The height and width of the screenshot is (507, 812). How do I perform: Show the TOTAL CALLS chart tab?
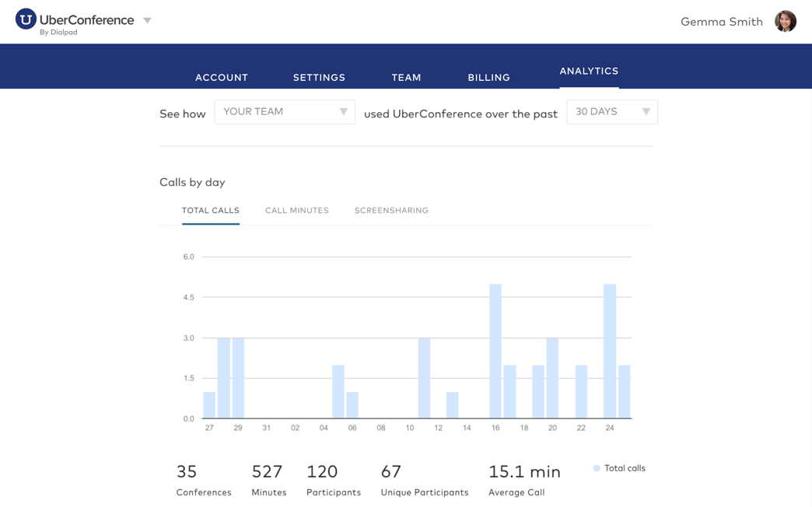click(x=210, y=210)
